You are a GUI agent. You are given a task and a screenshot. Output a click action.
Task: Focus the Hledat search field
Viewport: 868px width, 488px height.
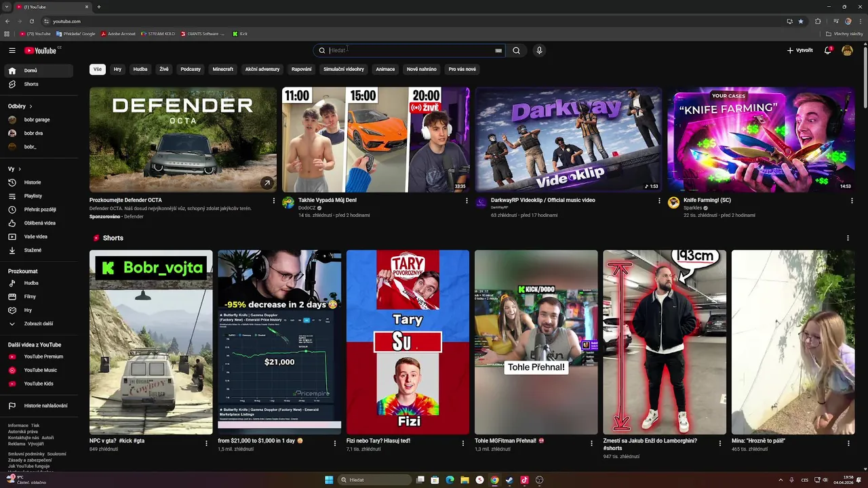[x=410, y=50]
